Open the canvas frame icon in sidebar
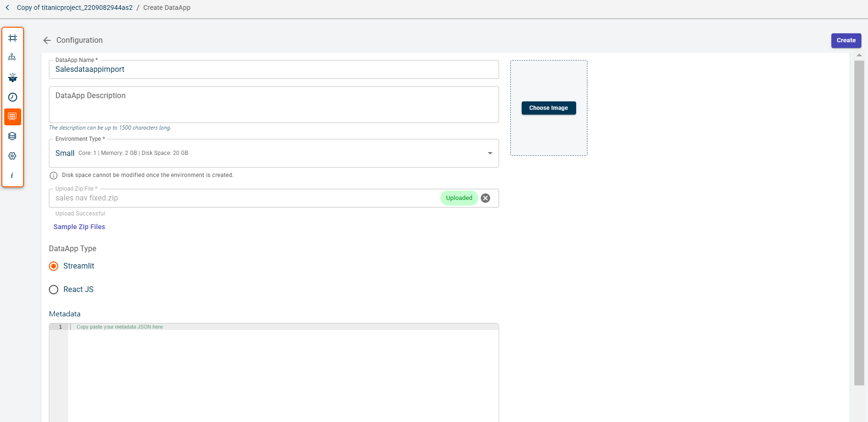The height and width of the screenshot is (422, 868). tap(13, 38)
